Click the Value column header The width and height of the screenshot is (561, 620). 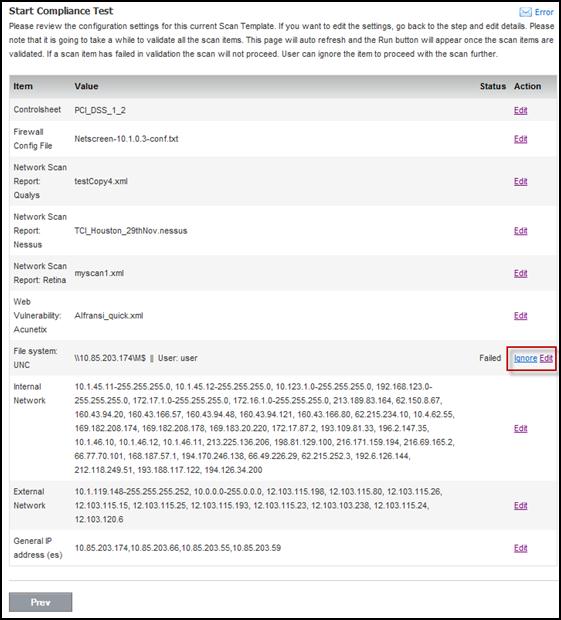86,86
